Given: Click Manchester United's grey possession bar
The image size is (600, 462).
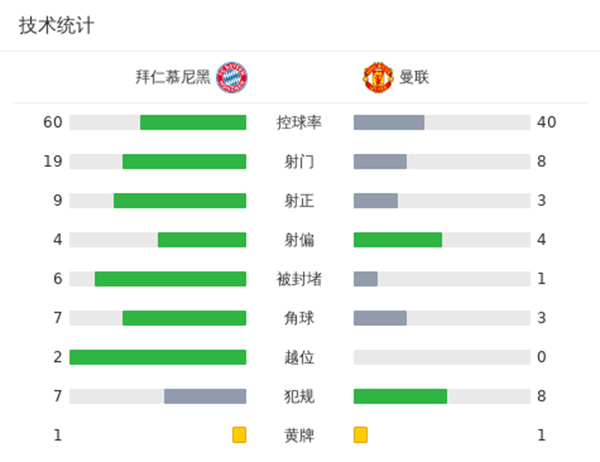Looking at the screenshot, I should point(389,123).
